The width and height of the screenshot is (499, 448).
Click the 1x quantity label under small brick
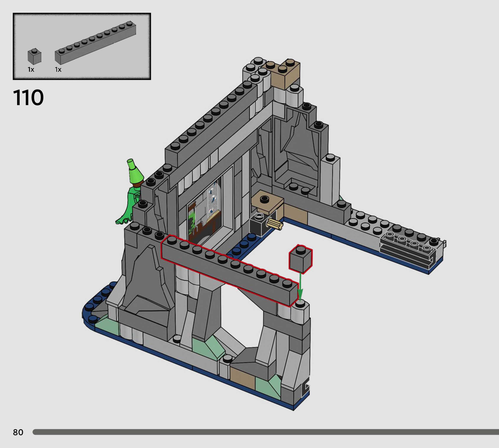31,70
